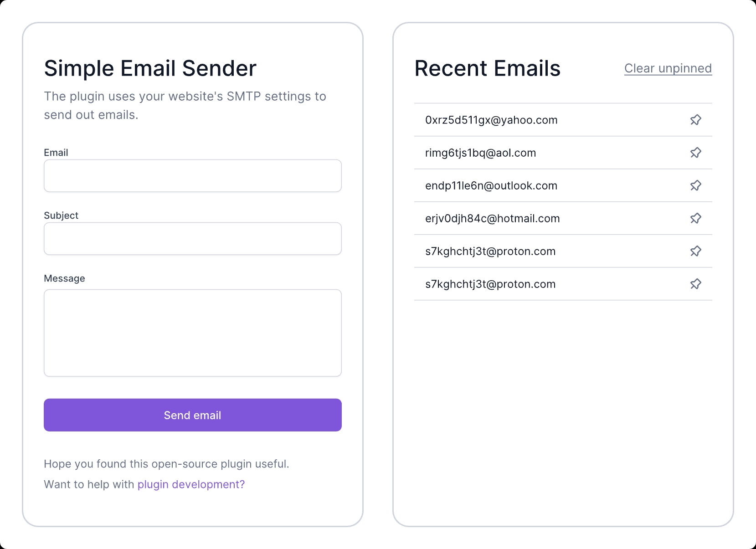Toggle pin for endp11le6n@outlook.com
The image size is (756, 549).
pyautogui.click(x=695, y=185)
